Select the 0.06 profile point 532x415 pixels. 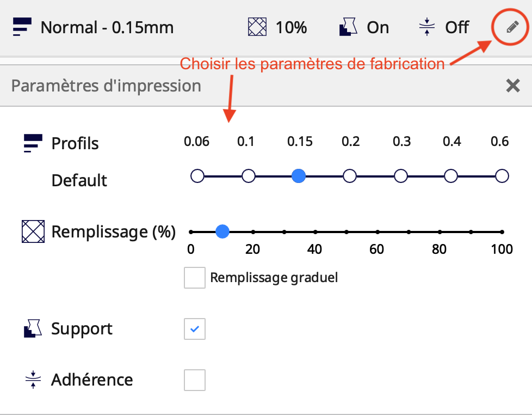coord(197,176)
